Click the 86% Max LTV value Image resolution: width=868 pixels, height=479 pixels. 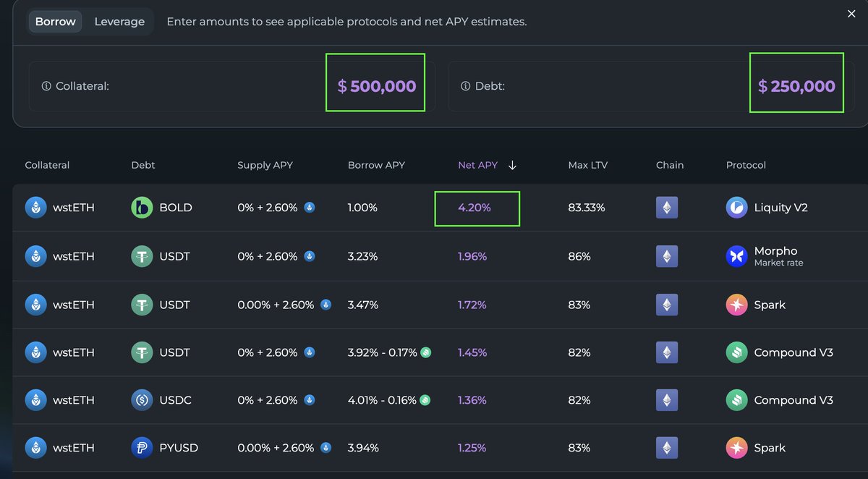pos(579,256)
